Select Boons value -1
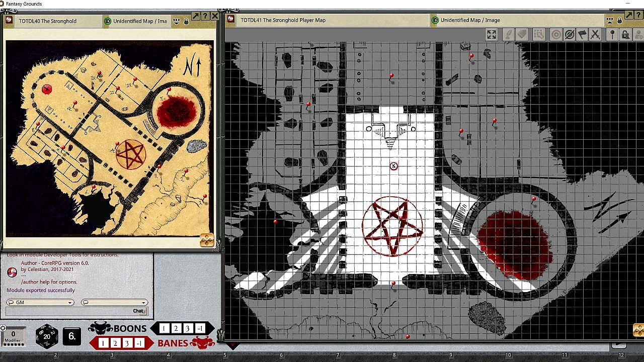 200,328
